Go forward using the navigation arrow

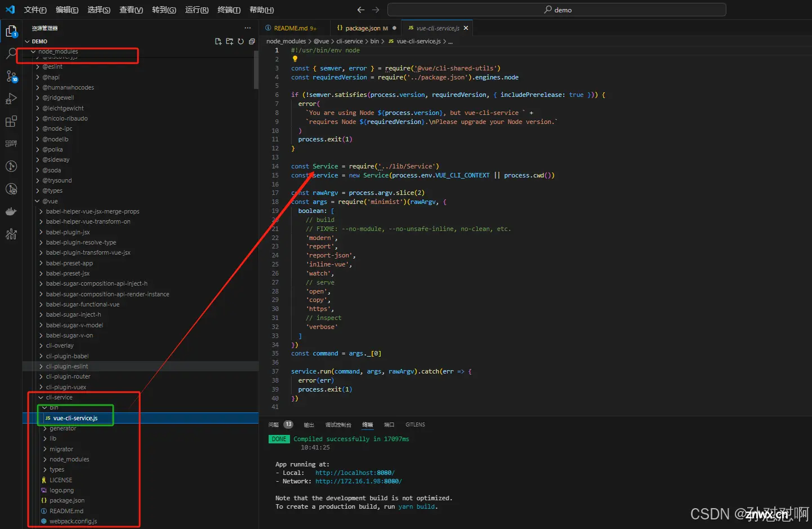[376, 10]
